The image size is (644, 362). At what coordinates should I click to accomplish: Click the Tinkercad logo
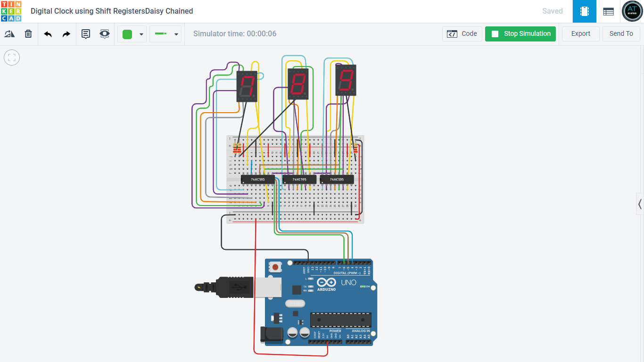tap(11, 11)
